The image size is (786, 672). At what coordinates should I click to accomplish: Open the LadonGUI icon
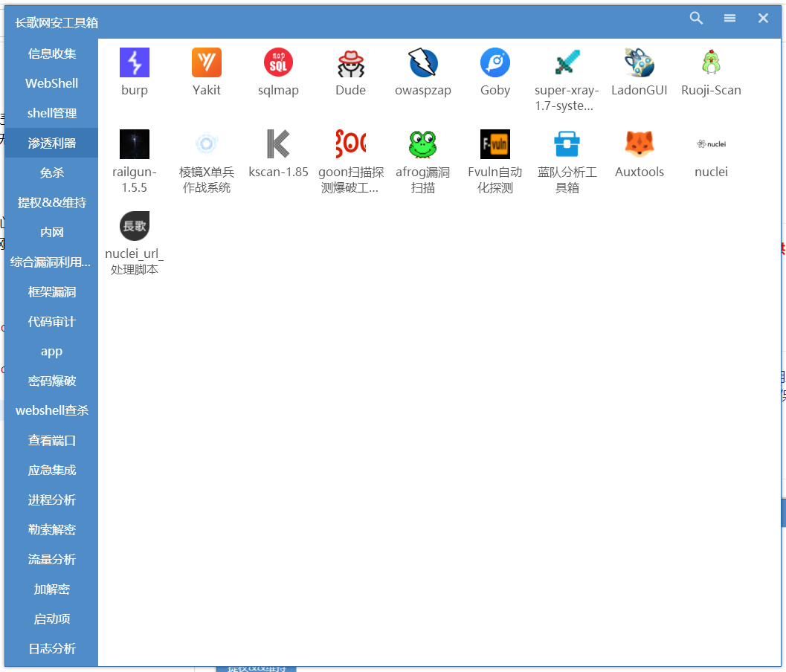pyautogui.click(x=639, y=62)
